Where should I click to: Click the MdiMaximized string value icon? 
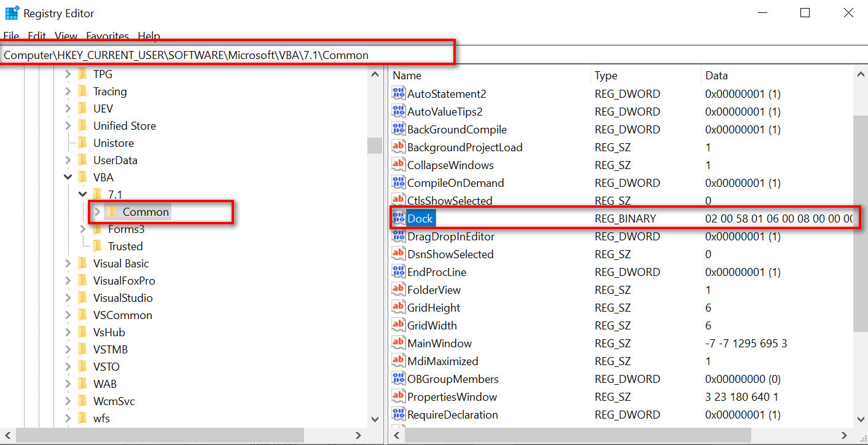click(399, 361)
